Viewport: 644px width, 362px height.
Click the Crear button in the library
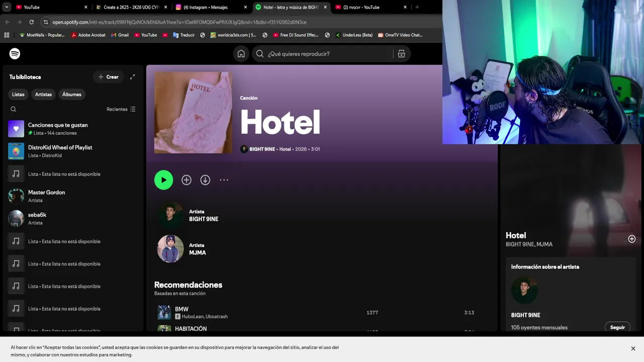coord(108,77)
